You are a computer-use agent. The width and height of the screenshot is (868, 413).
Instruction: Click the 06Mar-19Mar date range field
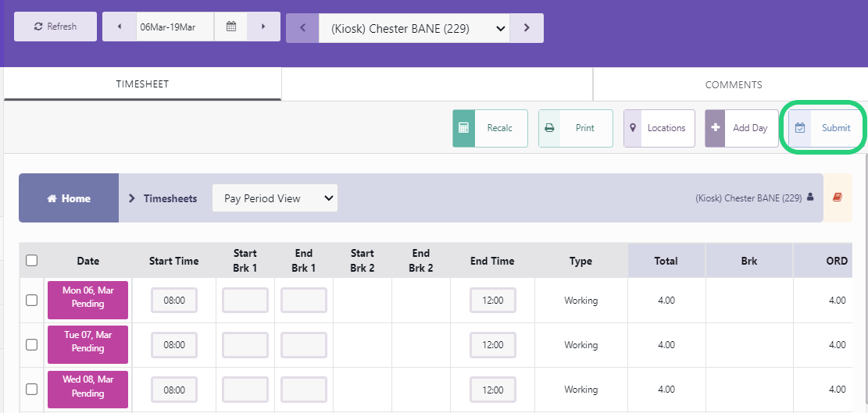coord(175,27)
